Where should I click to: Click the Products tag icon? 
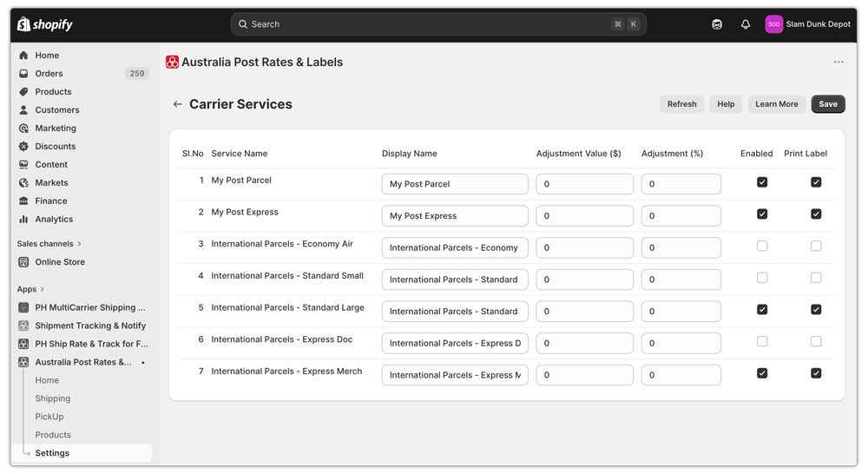pyautogui.click(x=23, y=92)
